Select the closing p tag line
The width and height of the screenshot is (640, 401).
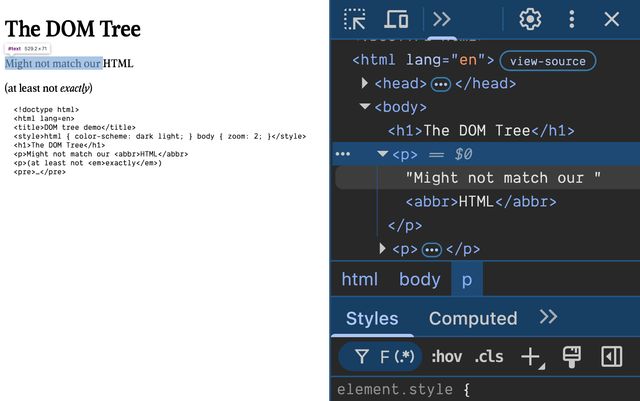coord(404,225)
